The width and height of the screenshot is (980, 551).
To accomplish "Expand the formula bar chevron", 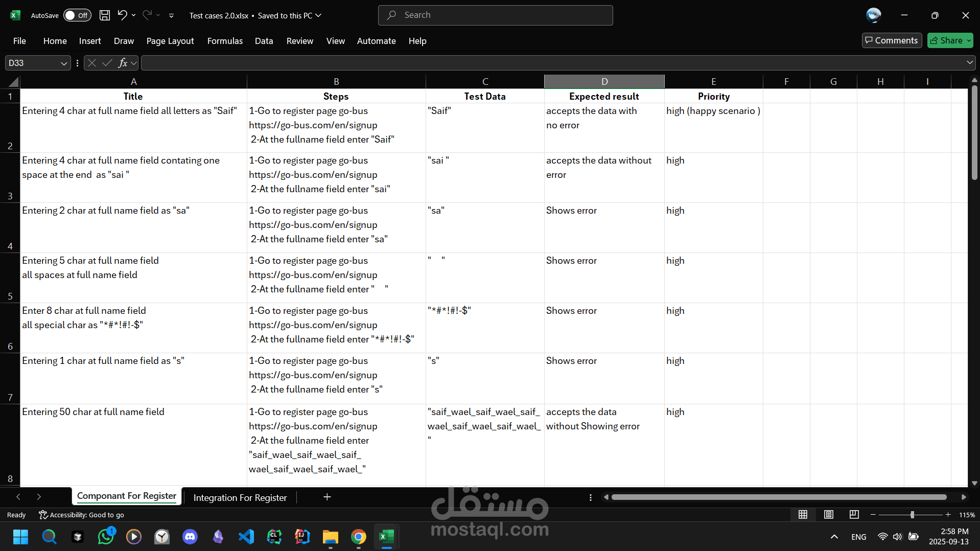I will 970,62.
